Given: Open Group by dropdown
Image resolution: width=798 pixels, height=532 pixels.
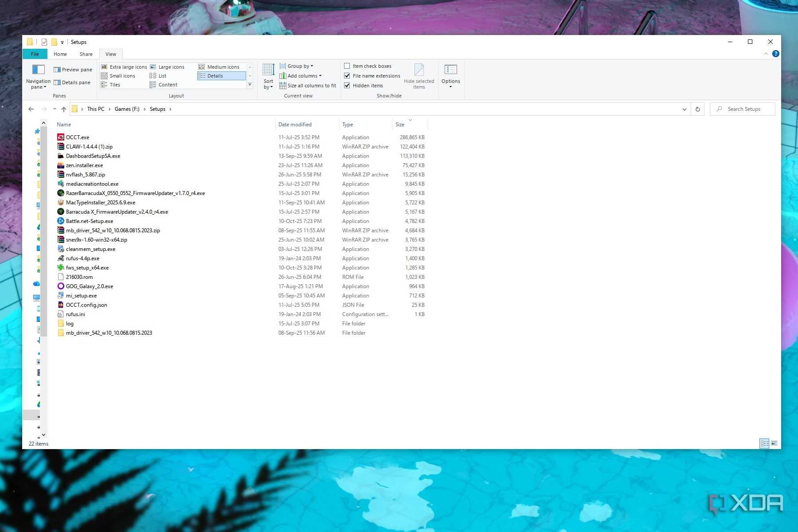Looking at the screenshot, I should 296,66.
